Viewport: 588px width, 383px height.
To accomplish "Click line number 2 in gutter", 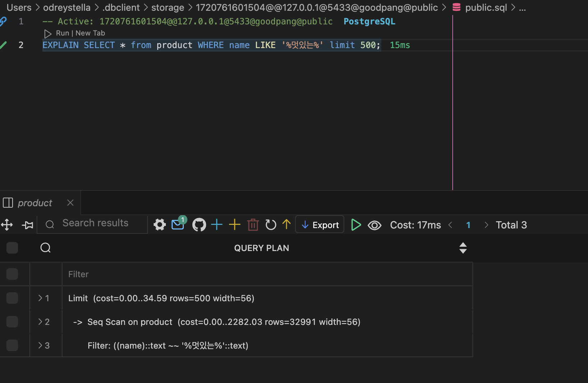I will [x=21, y=45].
